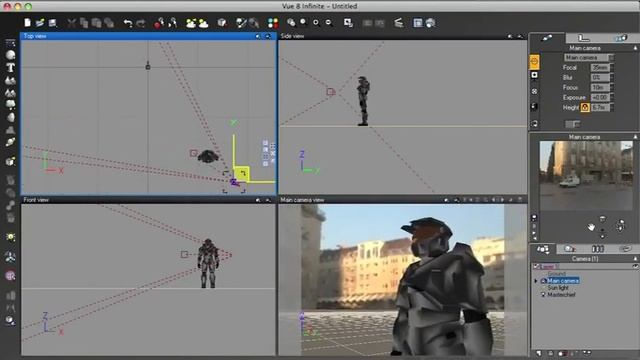Toggle Layer 1 visibility eye icon
This screenshot has width=640, height=360.
coord(635,267)
